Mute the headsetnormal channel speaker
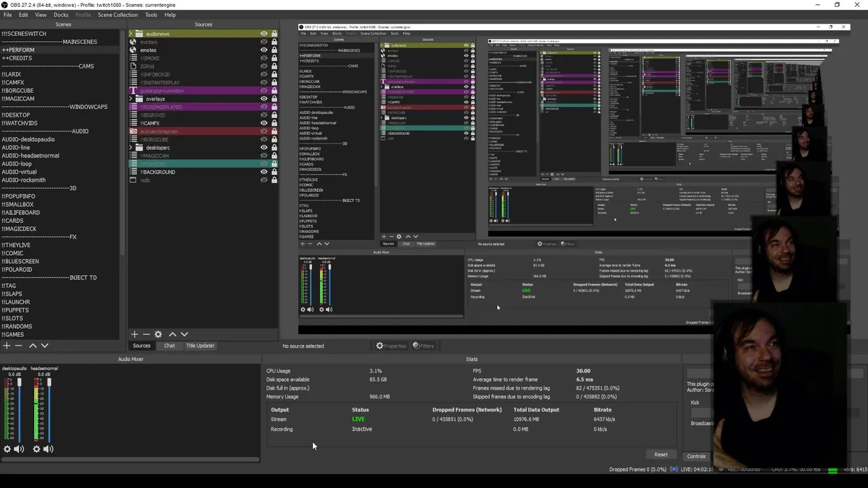The width and height of the screenshot is (868, 488). [x=48, y=449]
